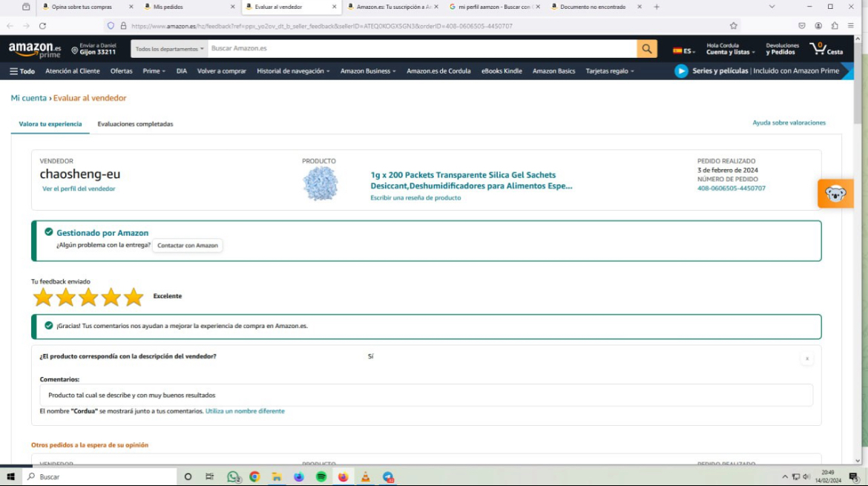Open Volver a comprar nav item
This screenshot has width=868, height=486.
coord(221,71)
